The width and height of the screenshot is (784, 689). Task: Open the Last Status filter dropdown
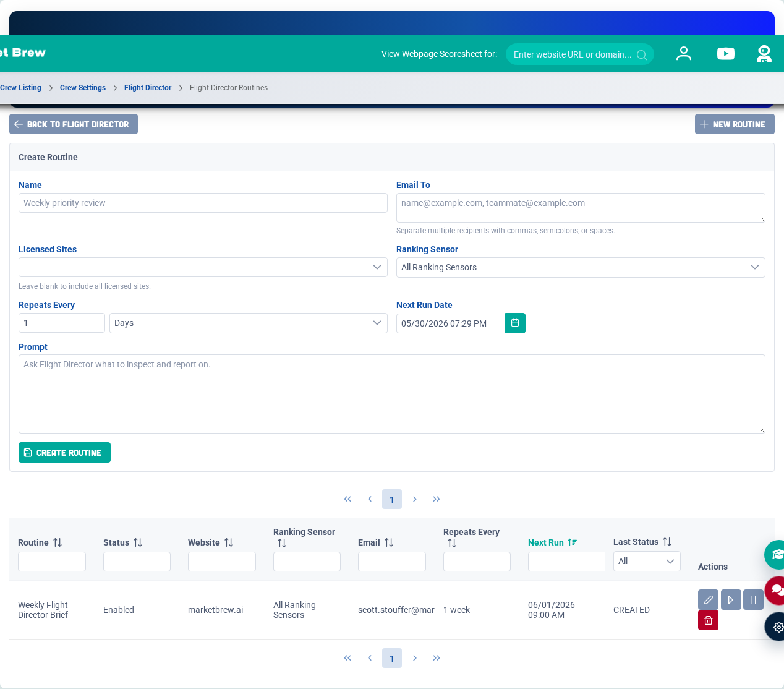pos(647,561)
